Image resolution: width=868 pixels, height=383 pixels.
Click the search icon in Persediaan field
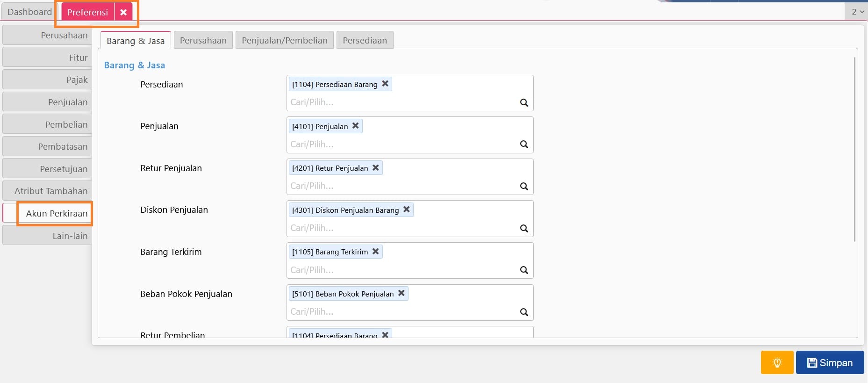click(x=524, y=103)
